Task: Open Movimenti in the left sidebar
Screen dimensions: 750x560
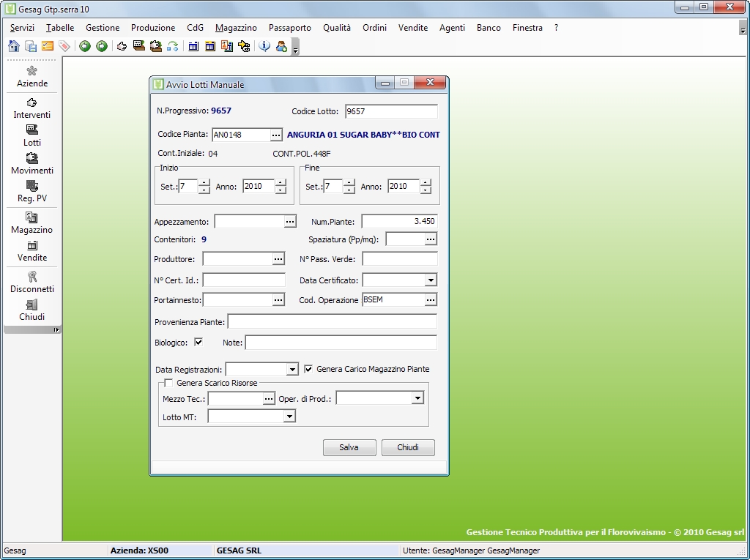Action: click(32, 163)
